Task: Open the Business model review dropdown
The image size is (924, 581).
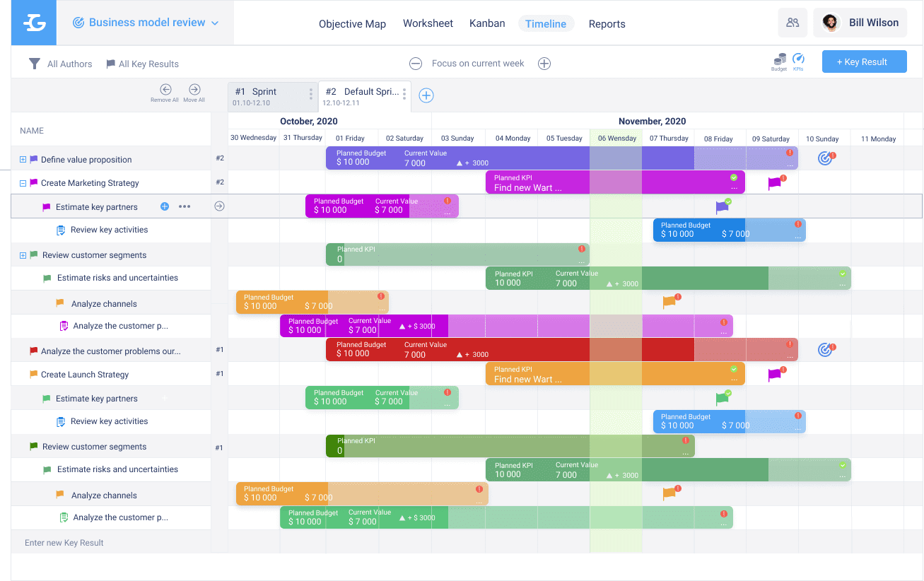Action: pyautogui.click(x=146, y=23)
